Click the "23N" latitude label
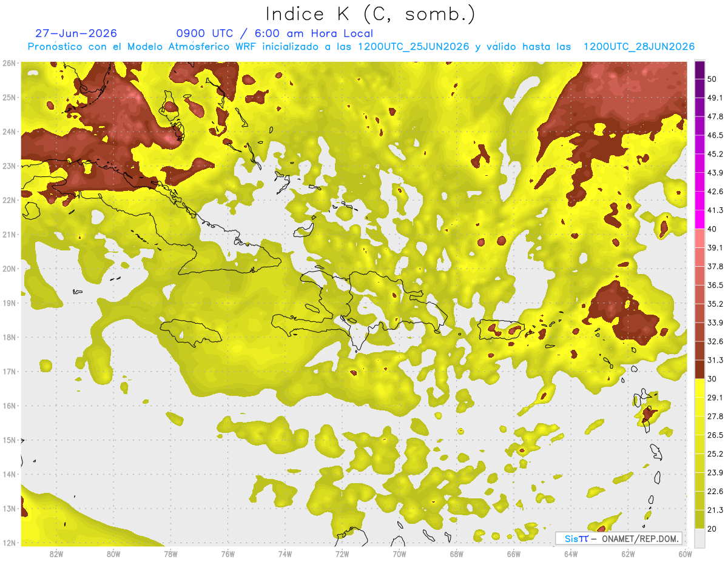The image size is (728, 562). pyautogui.click(x=9, y=166)
